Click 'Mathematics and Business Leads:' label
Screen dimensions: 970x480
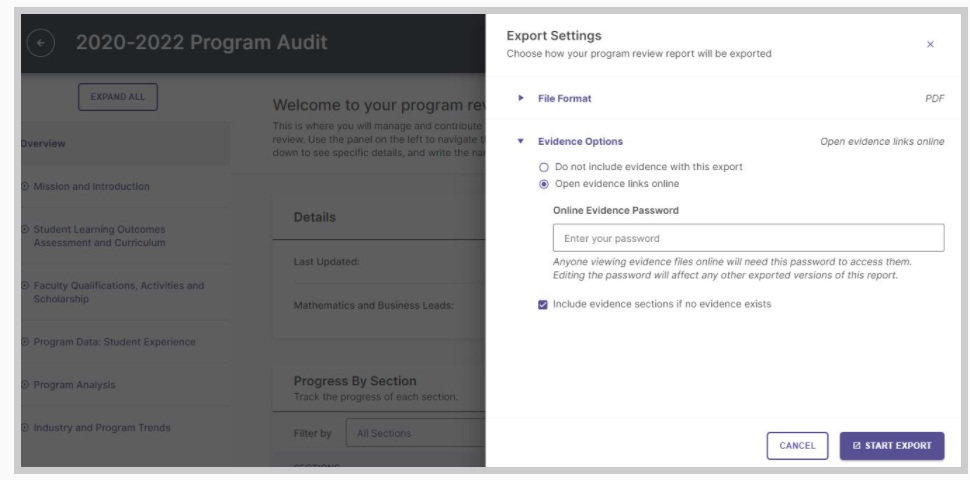click(x=374, y=305)
